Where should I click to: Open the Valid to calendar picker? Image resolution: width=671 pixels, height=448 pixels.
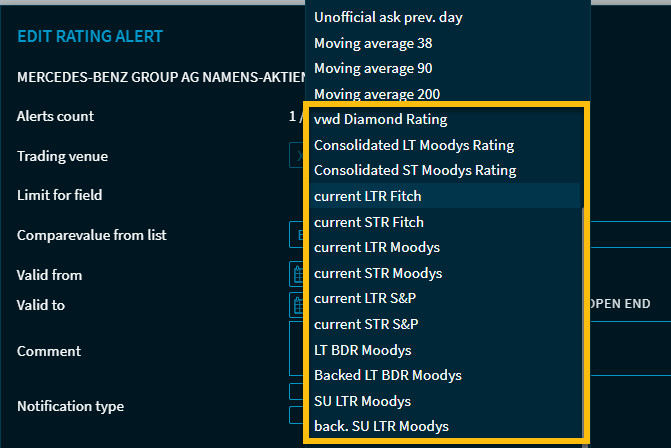pyautogui.click(x=297, y=304)
